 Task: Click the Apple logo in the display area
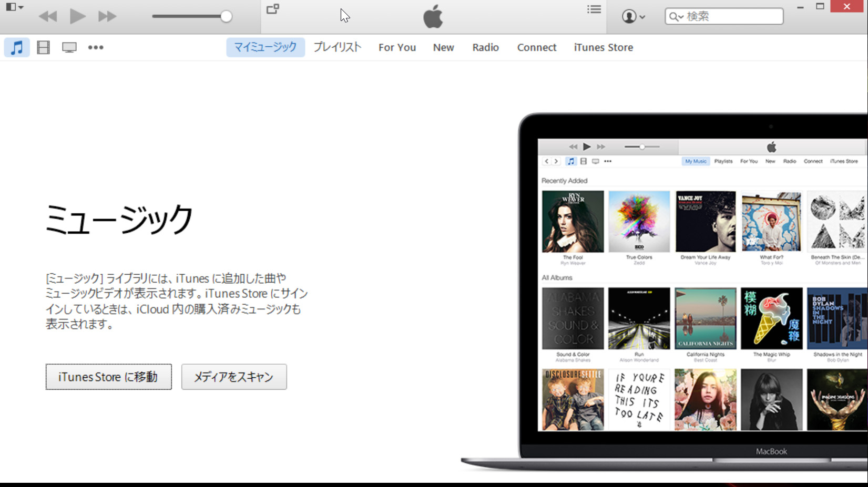tap(433, 16)
